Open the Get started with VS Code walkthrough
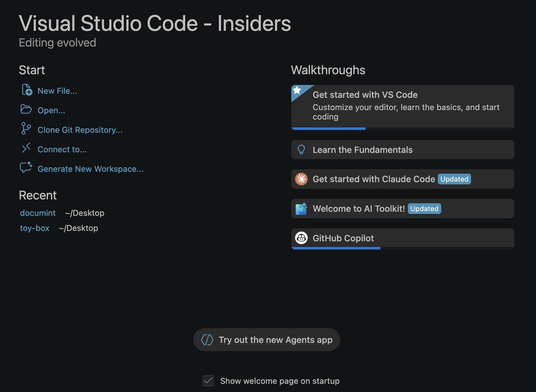536x392 pixels. [402, 106]
